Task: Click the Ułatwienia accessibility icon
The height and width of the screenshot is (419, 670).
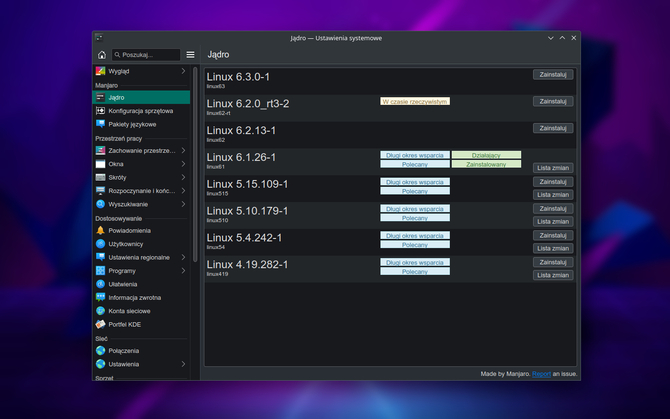Action: click(100, 284)
